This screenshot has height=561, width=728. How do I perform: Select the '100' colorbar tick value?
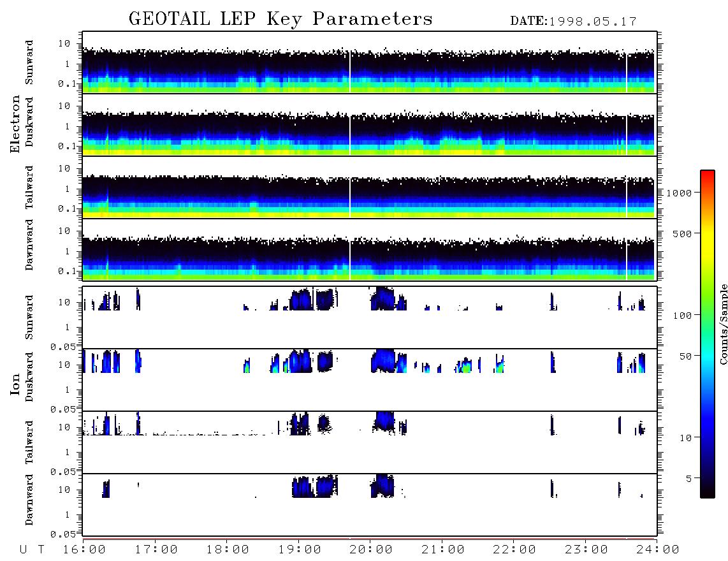tap(681, 316)
